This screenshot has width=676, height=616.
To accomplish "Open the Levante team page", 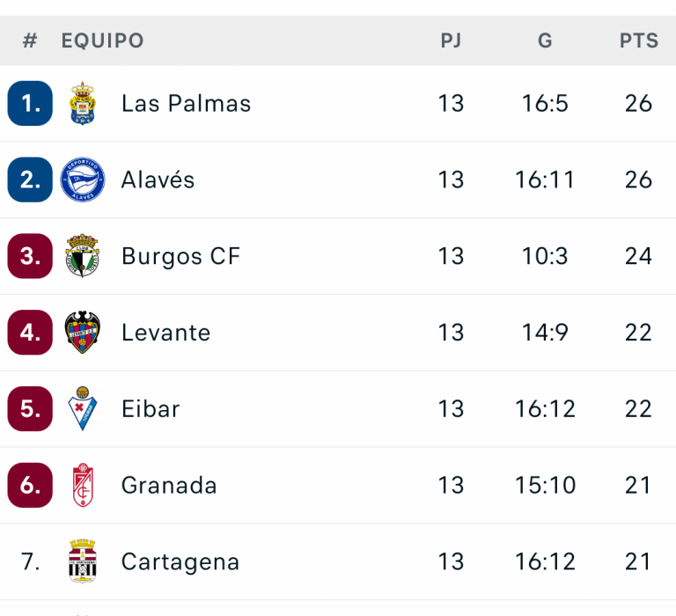I will pos(165,333).
